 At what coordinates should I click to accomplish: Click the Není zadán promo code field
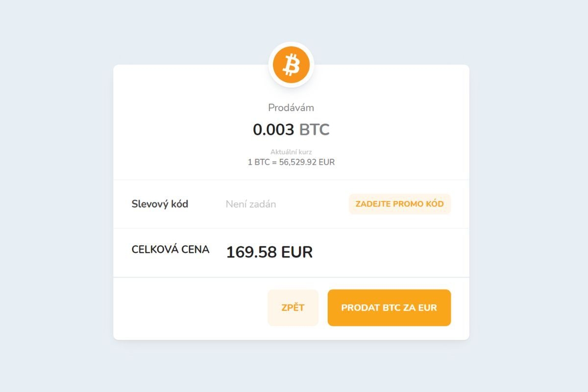(251, 204)
